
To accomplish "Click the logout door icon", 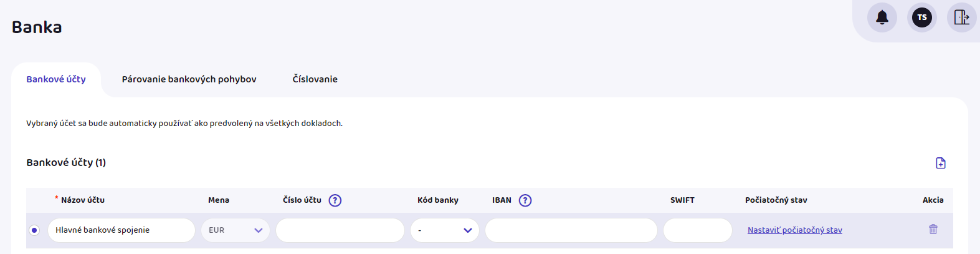I will click(961, 17).
